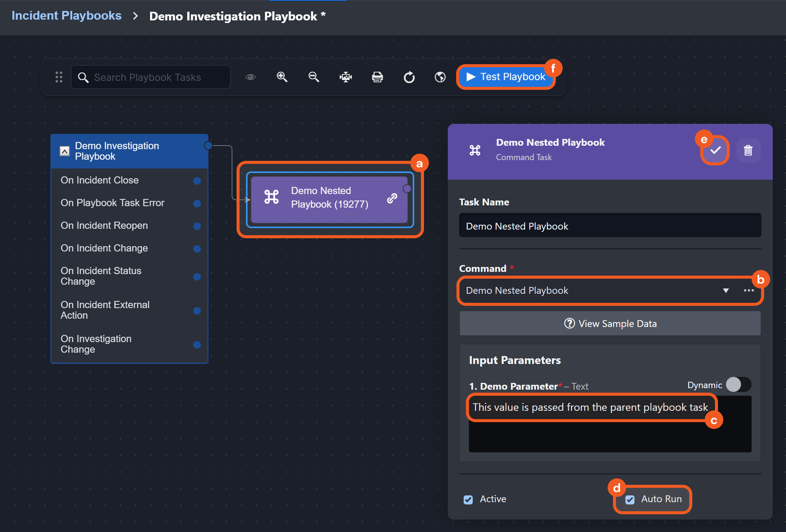This screenshot has height=532, width=786.
Task: Go to Incident Playbooks breadcrumb link
Action: [x=67, y=15]
